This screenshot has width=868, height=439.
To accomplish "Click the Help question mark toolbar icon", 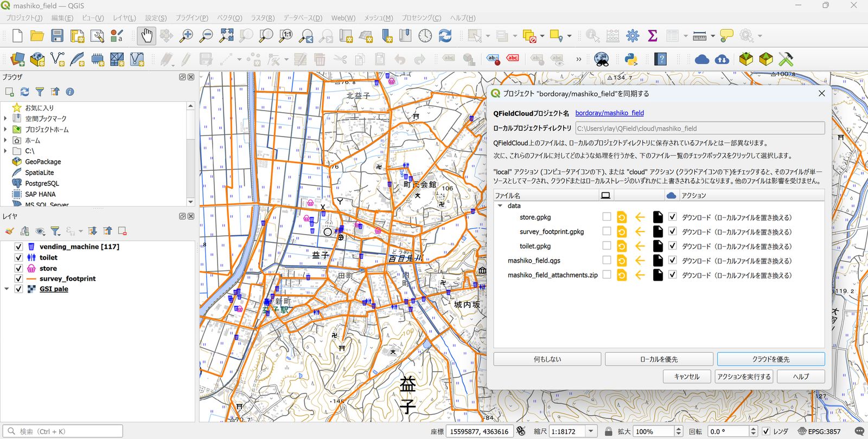I will click(660, 59).
